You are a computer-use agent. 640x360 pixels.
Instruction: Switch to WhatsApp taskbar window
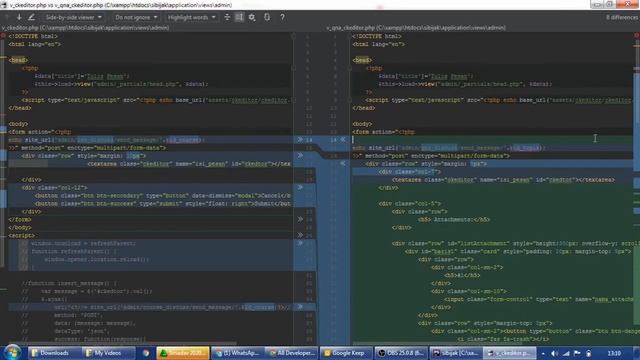(x=237, y=353)
